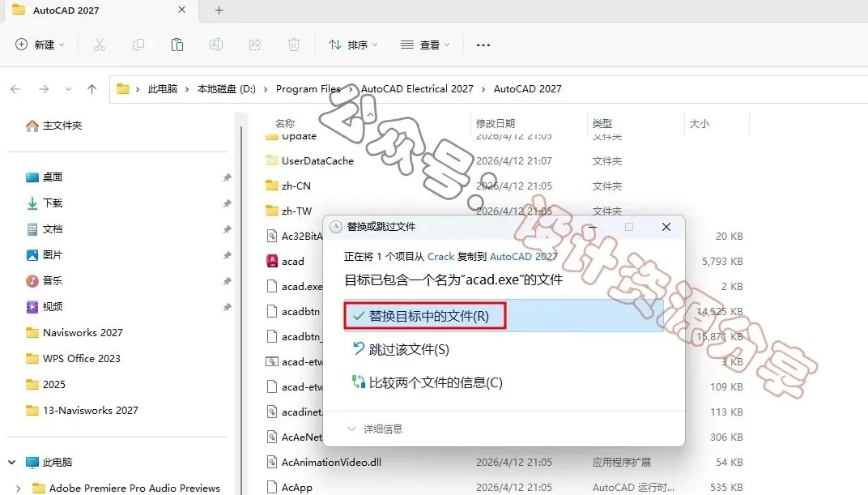Select the AcApp file
The height and width of the screenshot is (495, 868).
[x=289, y=488]
